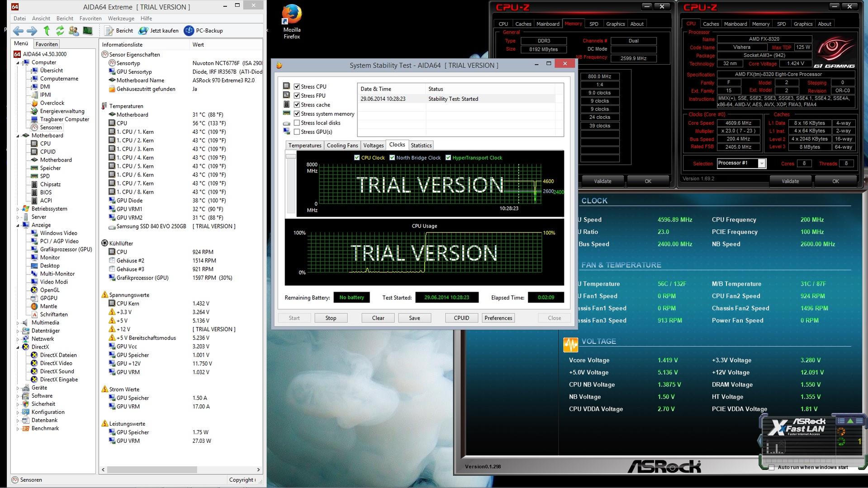Launch PC-Backup from the toolbar

pos(203,31)
